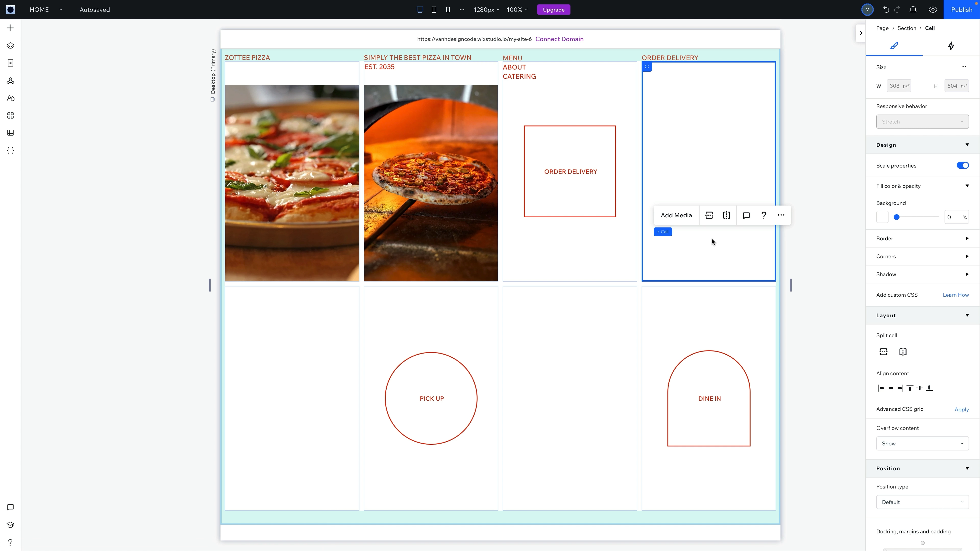Open the Add Elements panel

[x=10, y=27]
